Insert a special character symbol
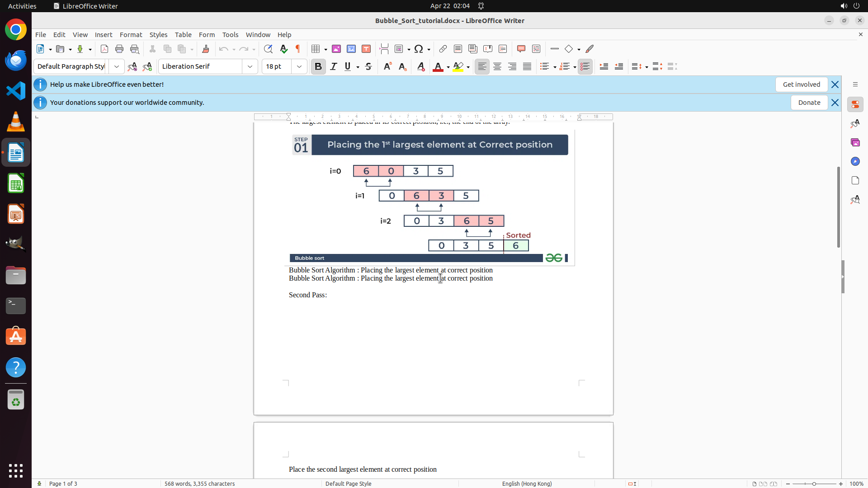The image size is (868, 488). [x=419, y=49]
